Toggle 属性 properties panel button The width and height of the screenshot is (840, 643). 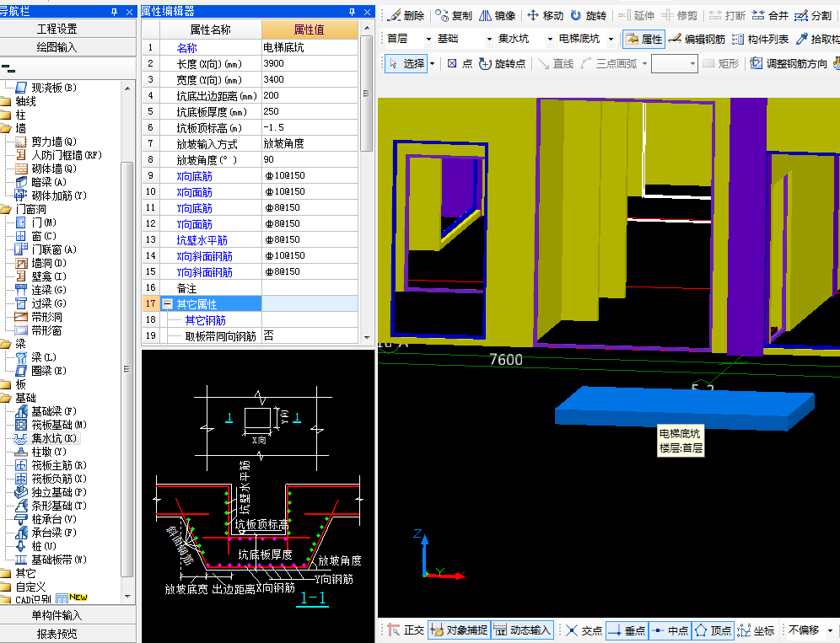point(644,39)
